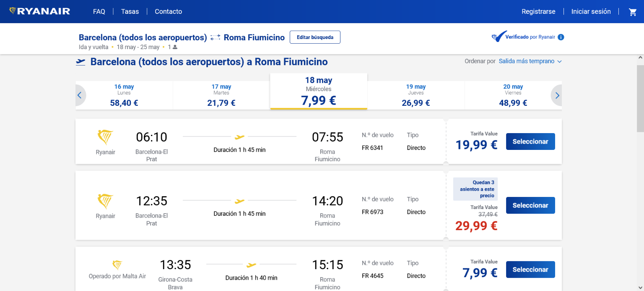Open the FAQ menu item
644x291 pixels.
point(99,12)
